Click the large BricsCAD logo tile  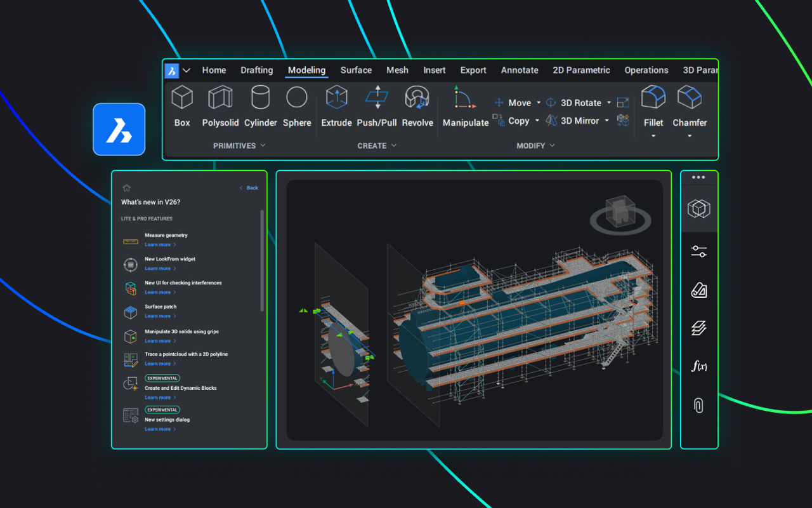pyautogui.click(x=119, y=130)
